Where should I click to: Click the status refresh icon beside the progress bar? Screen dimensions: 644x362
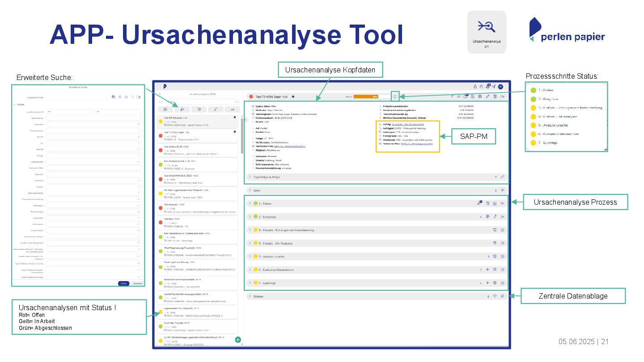click(395, 97)
